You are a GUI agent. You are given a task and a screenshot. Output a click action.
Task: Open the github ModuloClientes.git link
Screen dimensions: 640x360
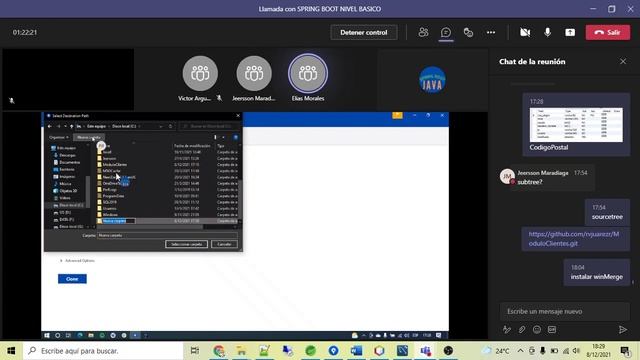573,239
